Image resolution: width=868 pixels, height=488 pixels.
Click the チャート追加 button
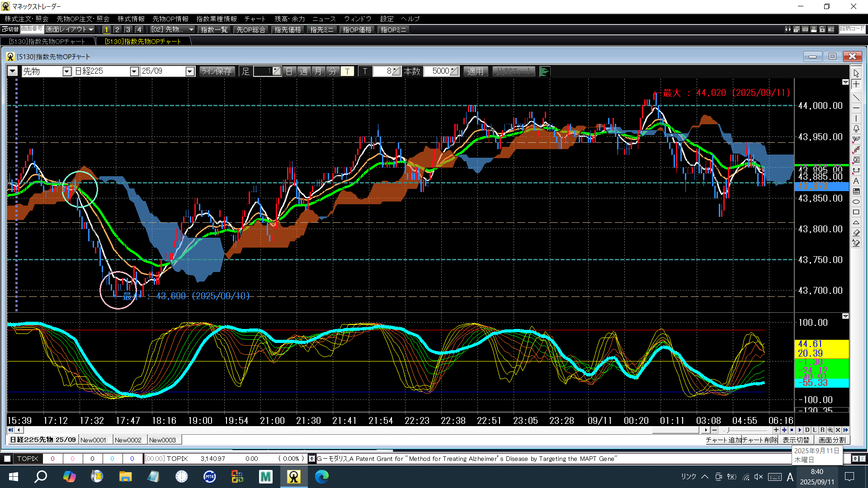723,440
